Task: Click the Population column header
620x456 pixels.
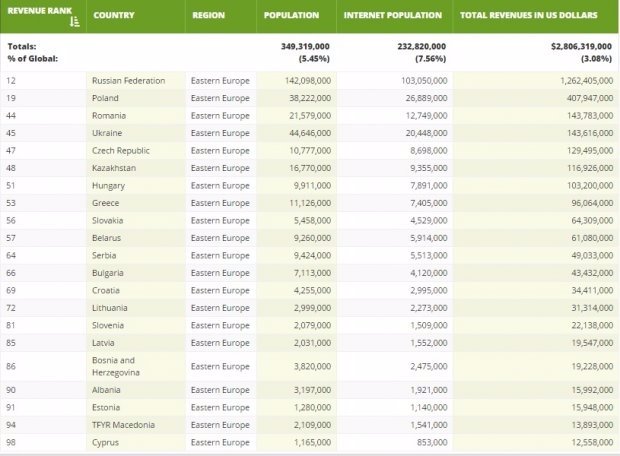Action: click(291, 16)
